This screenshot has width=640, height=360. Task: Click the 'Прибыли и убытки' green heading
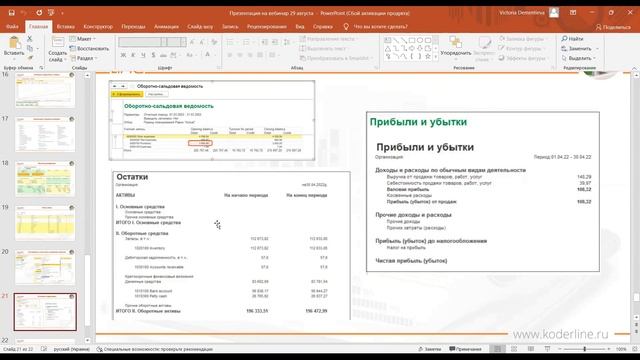pos(418,122)
